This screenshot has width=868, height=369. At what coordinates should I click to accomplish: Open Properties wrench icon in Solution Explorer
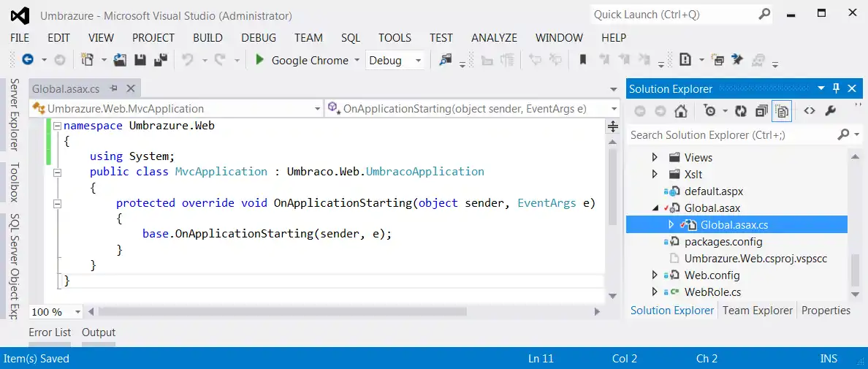pos(830,111)
